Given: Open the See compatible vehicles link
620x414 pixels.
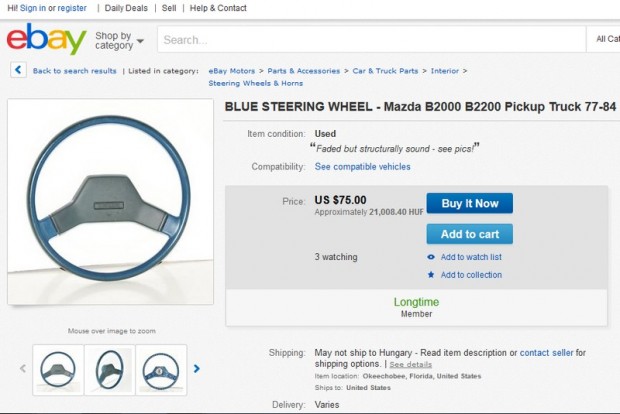Looking at the screenshot, I should coord(362,167).
